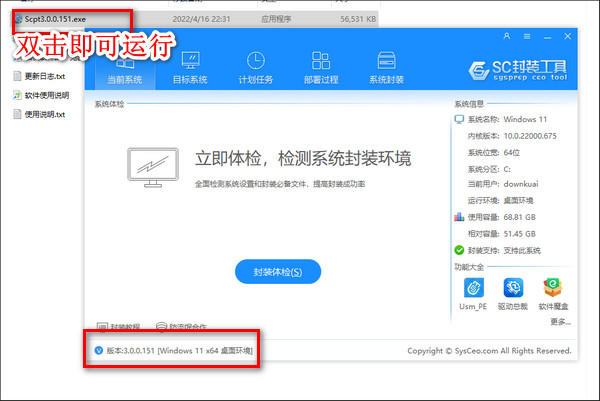Viewport: 600px width, 401px height.
Task: Open the 当前系统 tab
Action: (x=124, y=69)
